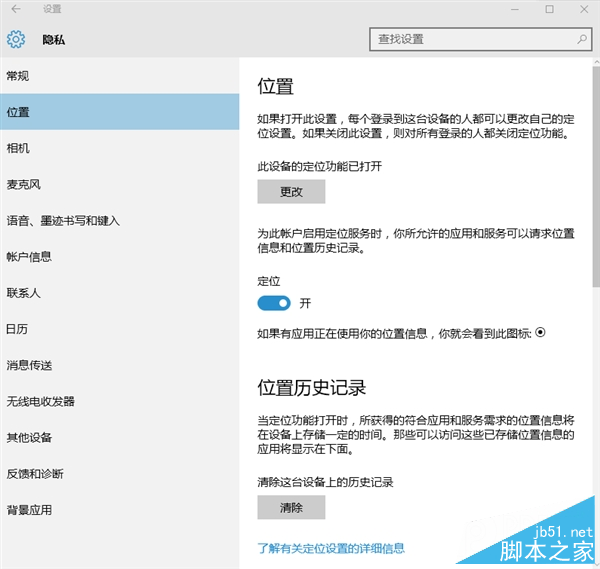Screen dimensions: 600x569
Task: Open the 常规 privacy category
Action: pos(119,76)
